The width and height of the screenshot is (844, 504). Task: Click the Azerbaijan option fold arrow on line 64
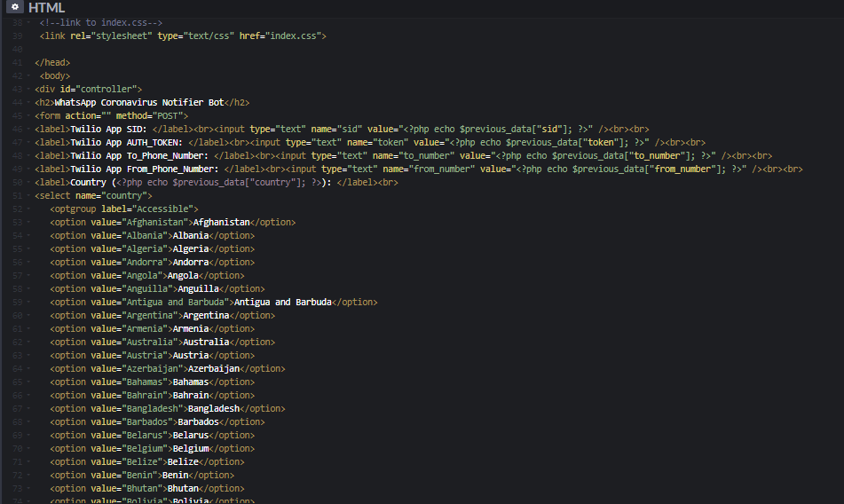click(x=29, y=369)
